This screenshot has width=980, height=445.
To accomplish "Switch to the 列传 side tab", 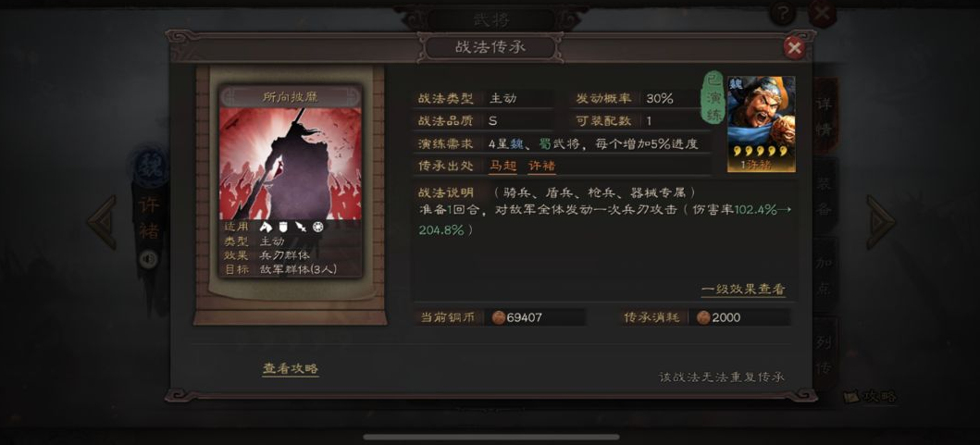I will coord(825,354).
